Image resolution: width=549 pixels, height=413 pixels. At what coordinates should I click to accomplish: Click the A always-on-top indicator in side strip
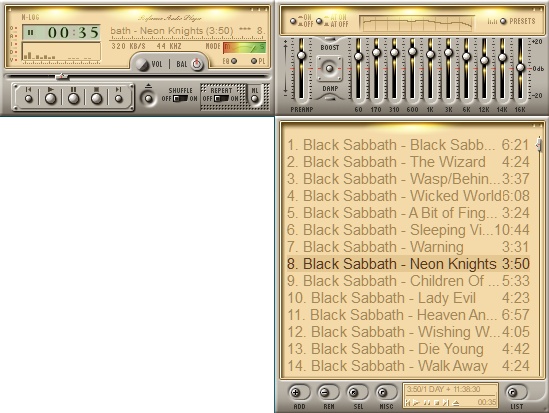pyautogui.click(x=13, y=36)
